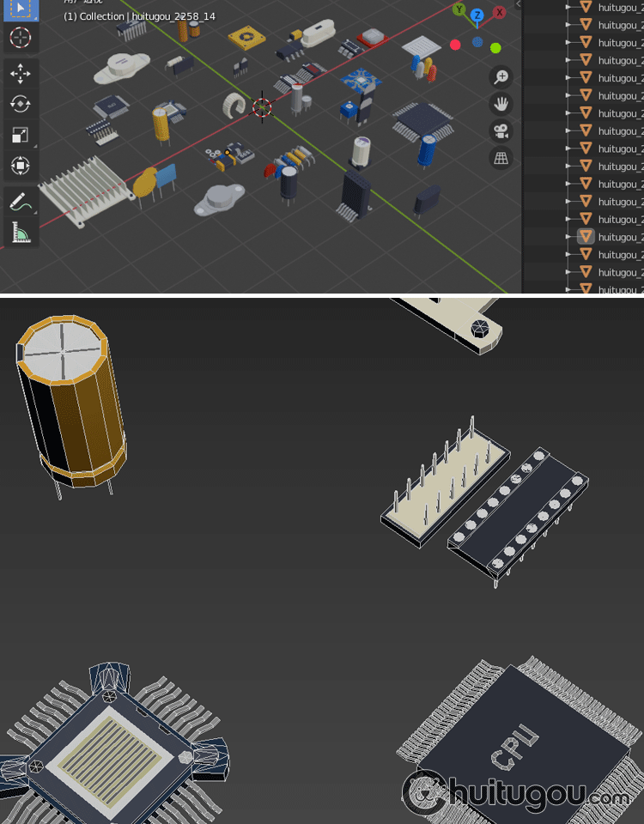Select the Rotate tool
Screen dimensions: 644x824
(20, 104)
